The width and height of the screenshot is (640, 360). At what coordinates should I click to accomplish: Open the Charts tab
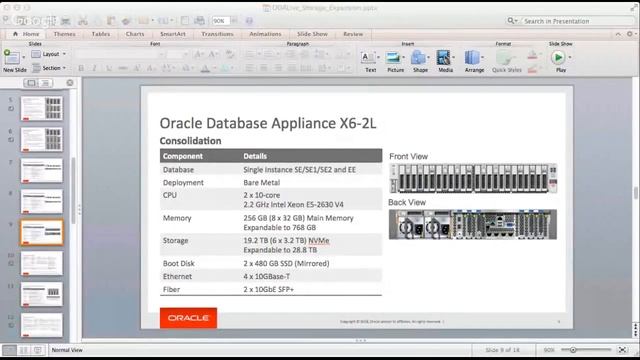coord(135,34)
